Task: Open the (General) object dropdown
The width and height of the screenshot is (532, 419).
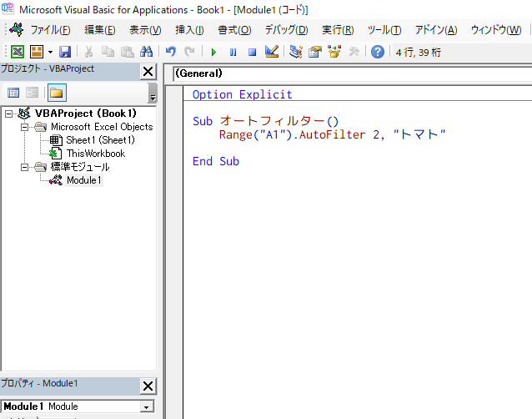Action: (x=352, y=73)
